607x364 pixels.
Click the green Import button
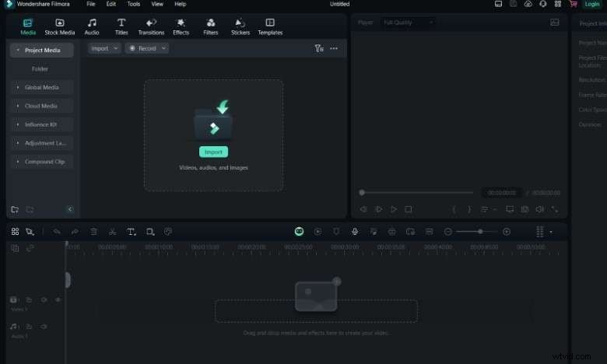[213, 152]
